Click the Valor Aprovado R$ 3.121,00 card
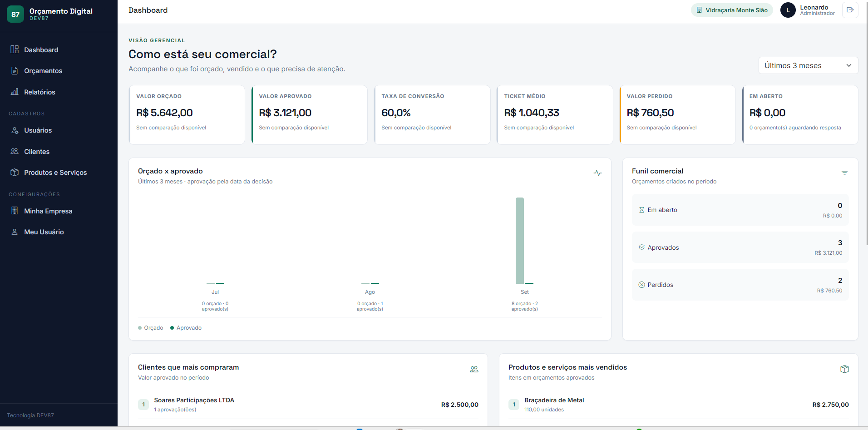868x430 pixels. (x=310, y=115)
